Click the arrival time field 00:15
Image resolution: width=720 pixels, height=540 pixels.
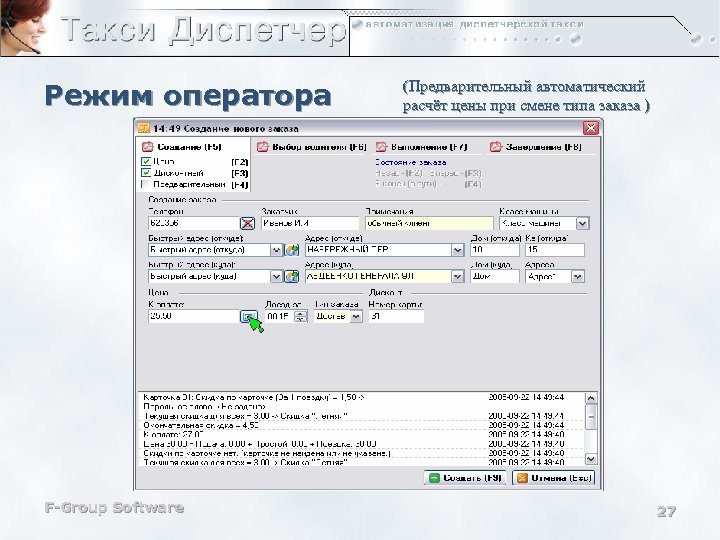[x=280, y=316]
